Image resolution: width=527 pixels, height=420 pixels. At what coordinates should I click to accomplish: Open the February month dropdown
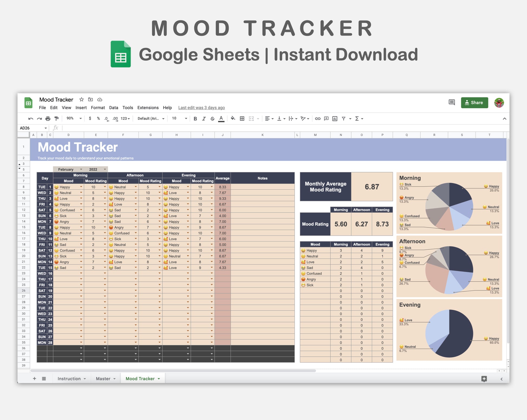pyautogui.click(x=81, y=169)
